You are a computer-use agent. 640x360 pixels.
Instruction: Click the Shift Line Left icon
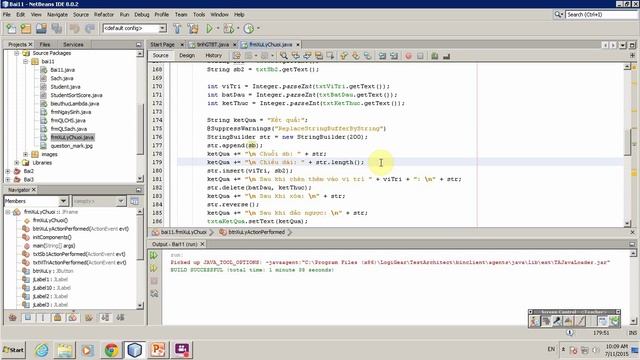pyautogui.click(x=382, y=56)
